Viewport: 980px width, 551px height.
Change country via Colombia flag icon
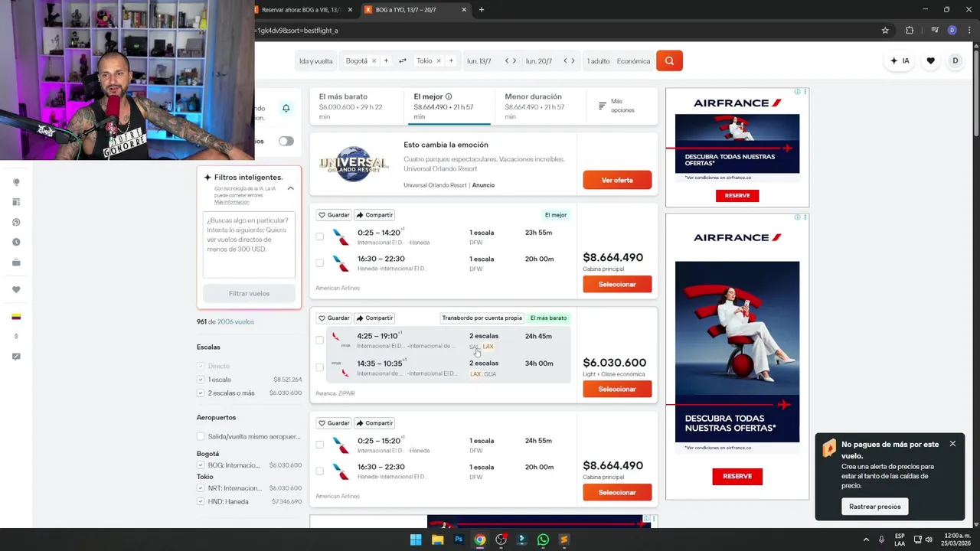pyautogui.click(x=16, y=316)
